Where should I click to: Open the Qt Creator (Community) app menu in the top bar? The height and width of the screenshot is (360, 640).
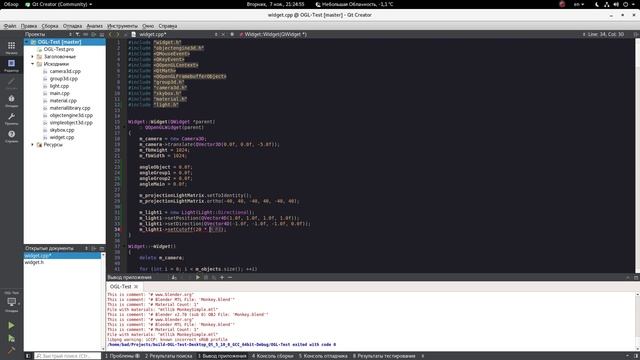58,4
